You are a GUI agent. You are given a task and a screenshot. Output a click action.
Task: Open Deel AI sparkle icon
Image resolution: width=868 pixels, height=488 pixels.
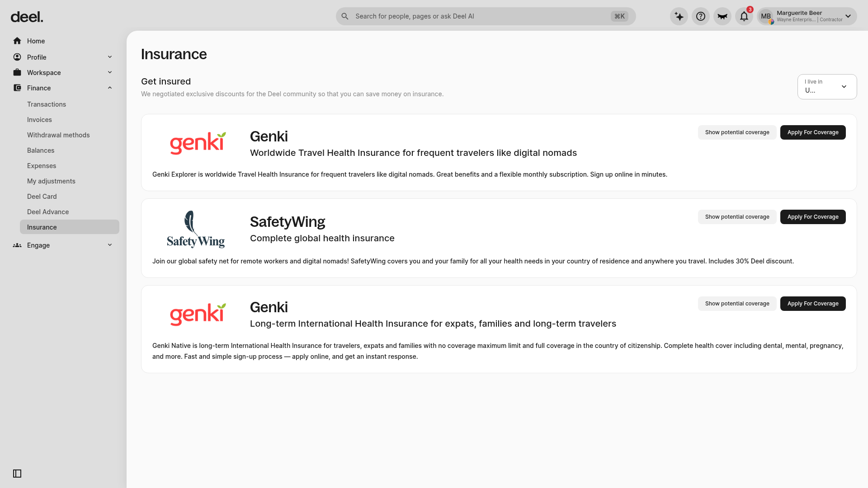[x=679, y=16]
